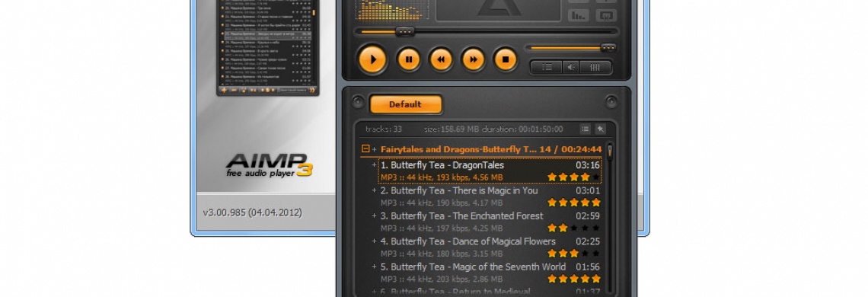This screenshot has height=297, width=868.
Task: Open the playlist menu icon beside duration
Action: [x=585, y=129]
